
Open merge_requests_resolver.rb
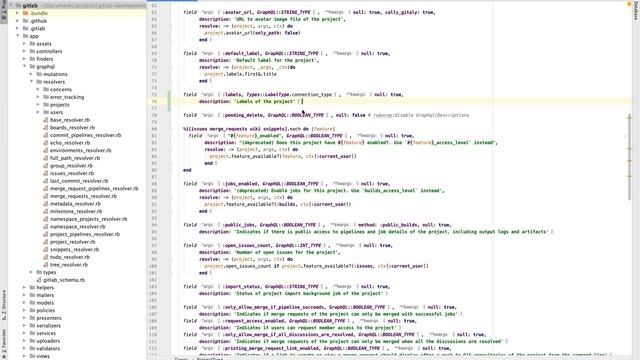coord(83,196)
